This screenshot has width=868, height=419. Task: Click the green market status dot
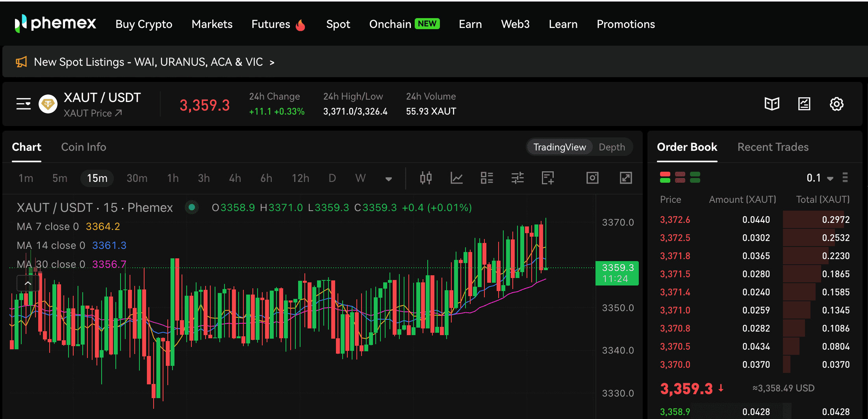pyautogui.click(x=192, y=207)
